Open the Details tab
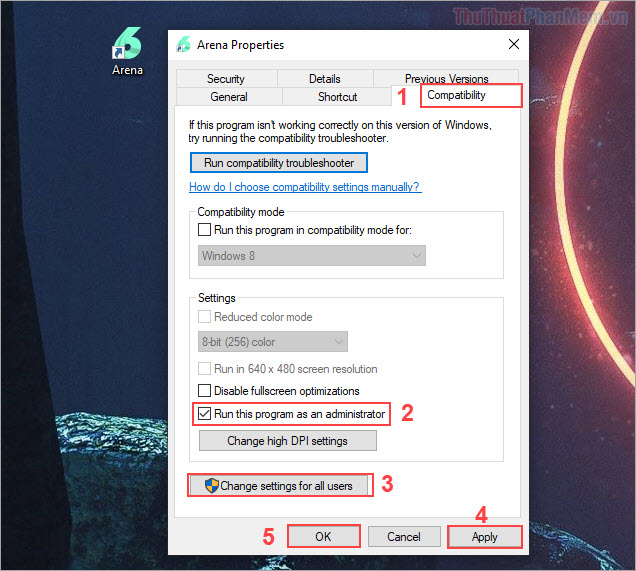Screen dimensions: 636x571 pos(324,79)
